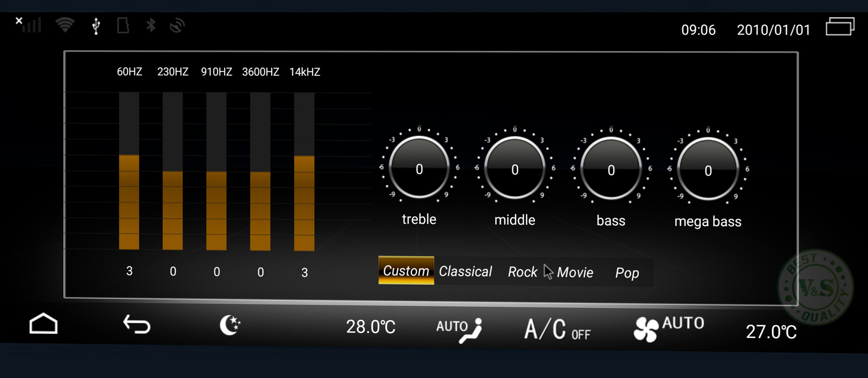Screen dimensions: 868x378
Task: Select the Classical equalizer preset
Action: [465, 271]
